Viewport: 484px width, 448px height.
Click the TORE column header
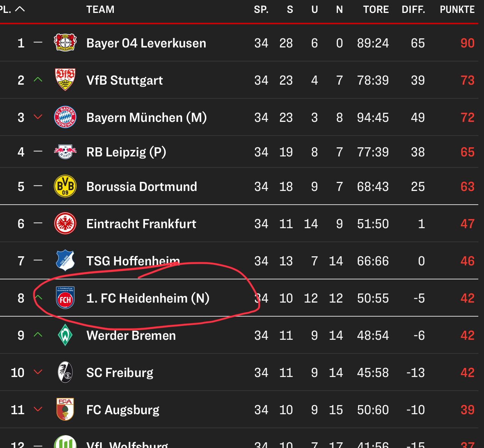coord(376,9)
